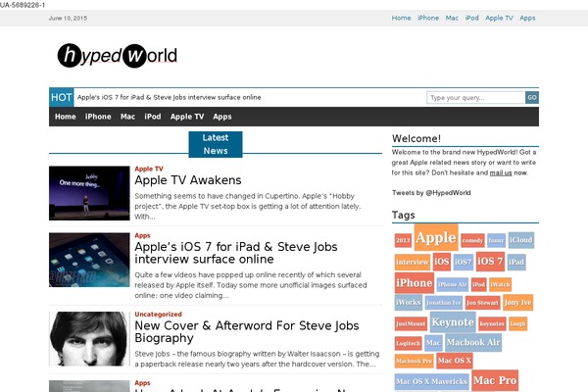Select the large Apple tag
588x392 pixels.
point(436,238)
